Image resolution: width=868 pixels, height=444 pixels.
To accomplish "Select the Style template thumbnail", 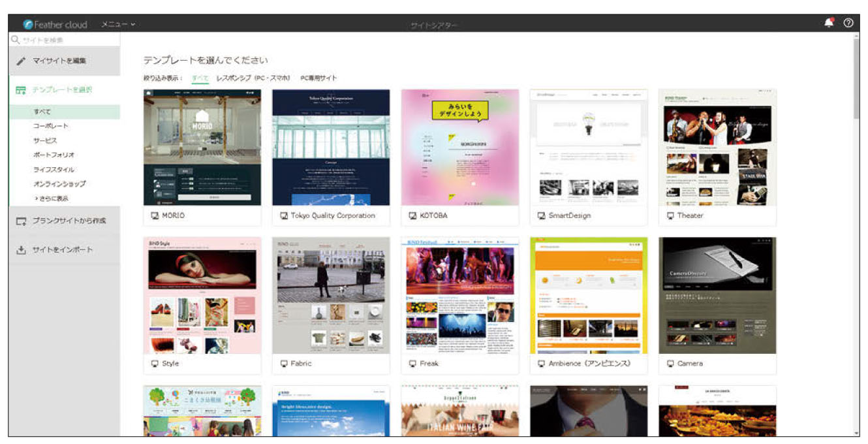I will [202, 295].
